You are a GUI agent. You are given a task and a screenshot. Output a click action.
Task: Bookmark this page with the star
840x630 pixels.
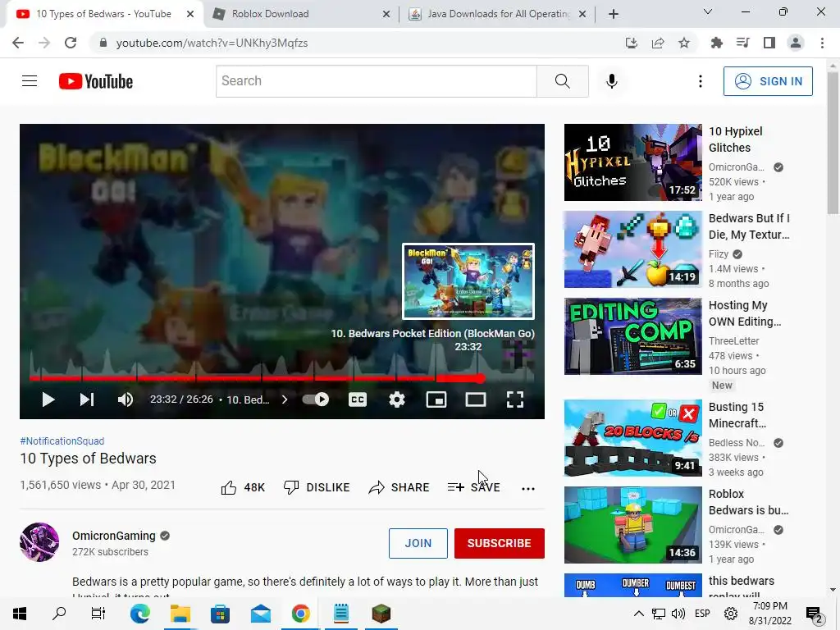[x=684, y=43]
